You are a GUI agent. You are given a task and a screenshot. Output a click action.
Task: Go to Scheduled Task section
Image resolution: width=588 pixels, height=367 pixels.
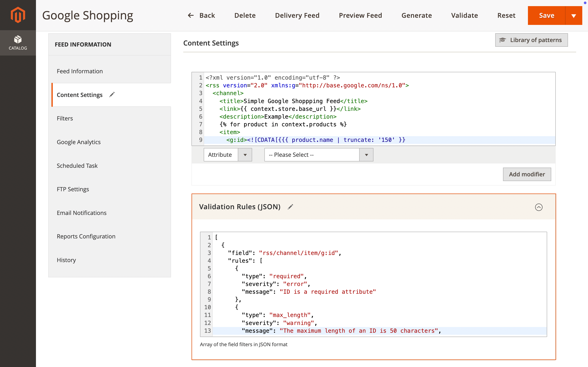pyautogui.click(x=77, y=166)
